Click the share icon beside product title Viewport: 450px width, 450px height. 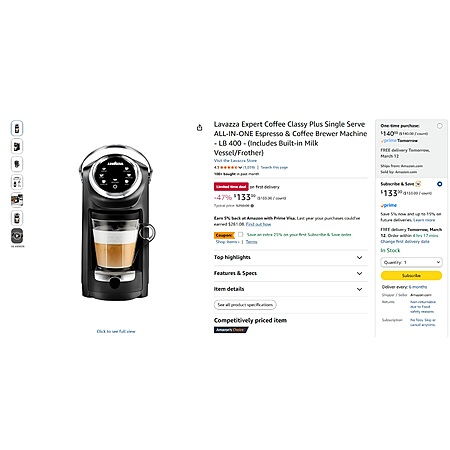click(199, 128)
